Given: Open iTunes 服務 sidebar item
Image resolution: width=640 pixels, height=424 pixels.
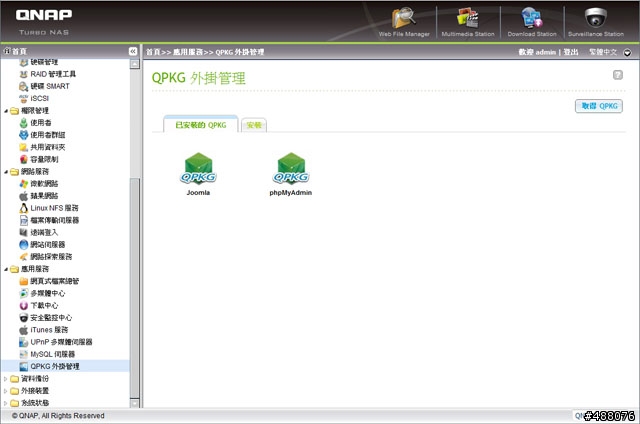Looking at the screenshot, I should tap(49, 330).
